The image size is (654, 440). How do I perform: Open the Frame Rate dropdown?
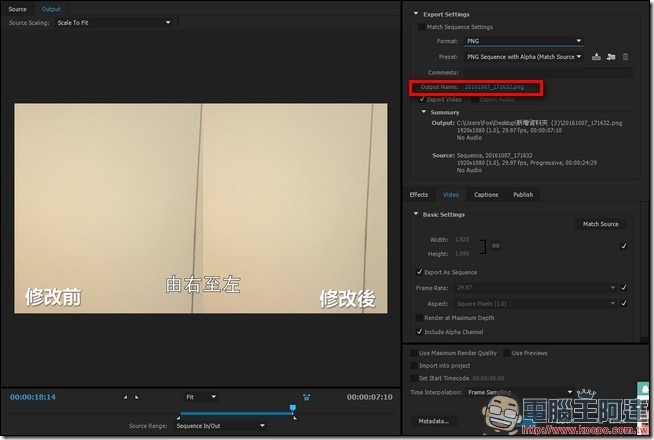coord(536,287)
